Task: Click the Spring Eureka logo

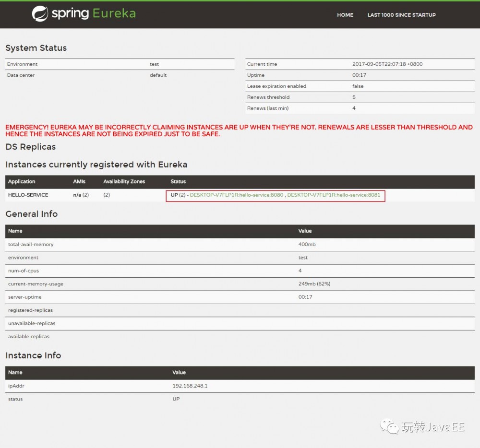Action: point(84,14)
